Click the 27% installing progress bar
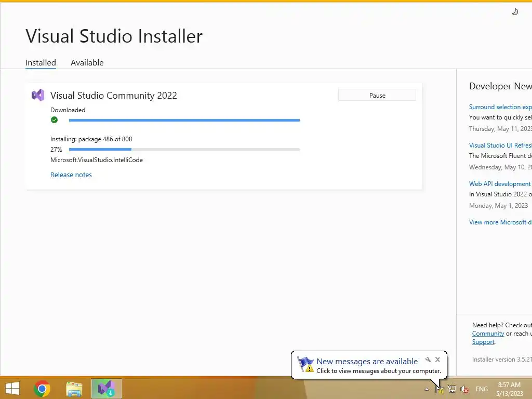This screenshot has height=399, width=532. pos(184,149)
